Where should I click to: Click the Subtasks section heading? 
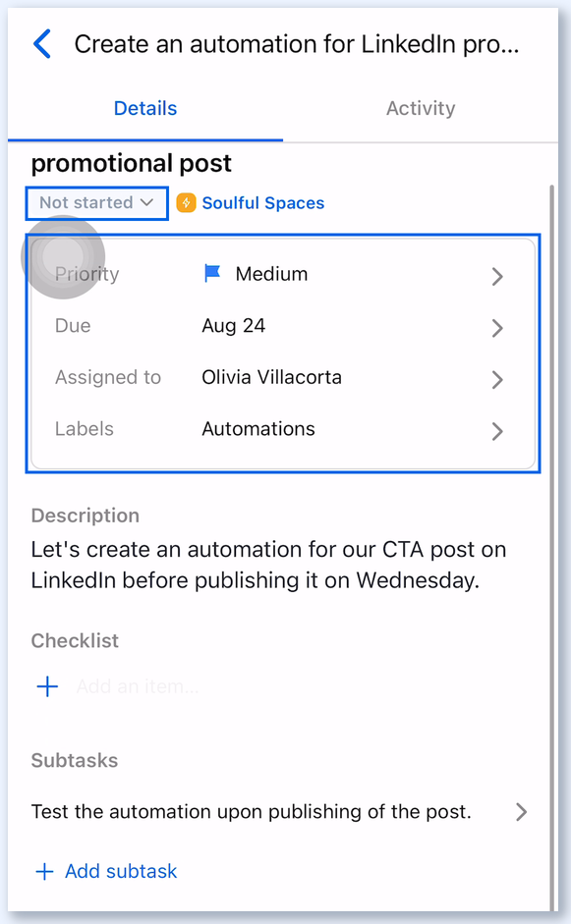tap(75, 761)
